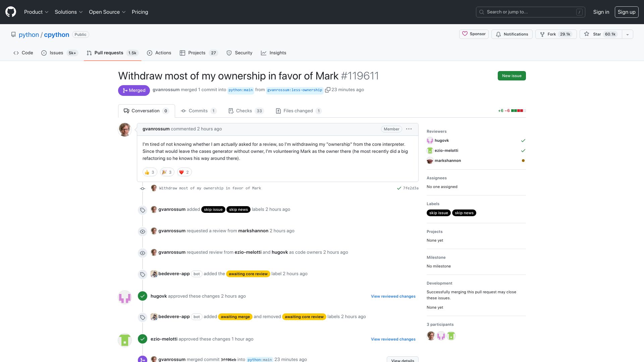The height and width of the screenshot is (362, 644).
Task: Click the Notifications button
Action: pyautogui.click(x=512, y=34)
